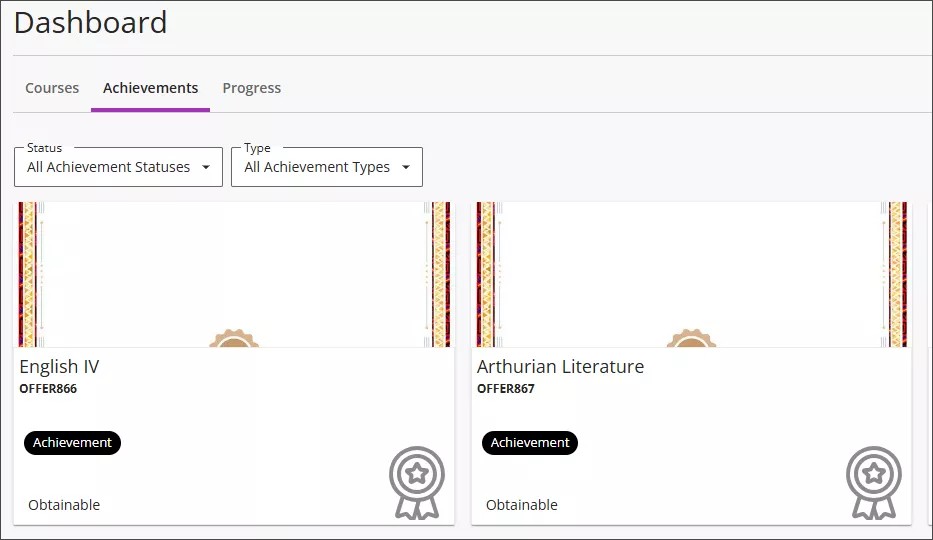Screen dimensions: 933x540
Task: Click the Arthurian Literature award ribbon icon
Action: point(874,482)
